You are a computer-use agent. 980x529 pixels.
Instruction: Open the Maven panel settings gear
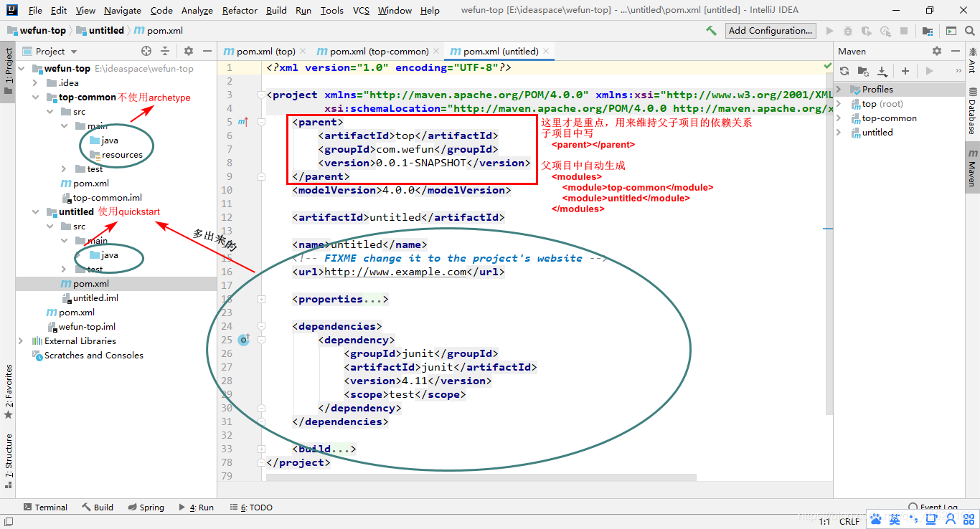click(937, 51)
